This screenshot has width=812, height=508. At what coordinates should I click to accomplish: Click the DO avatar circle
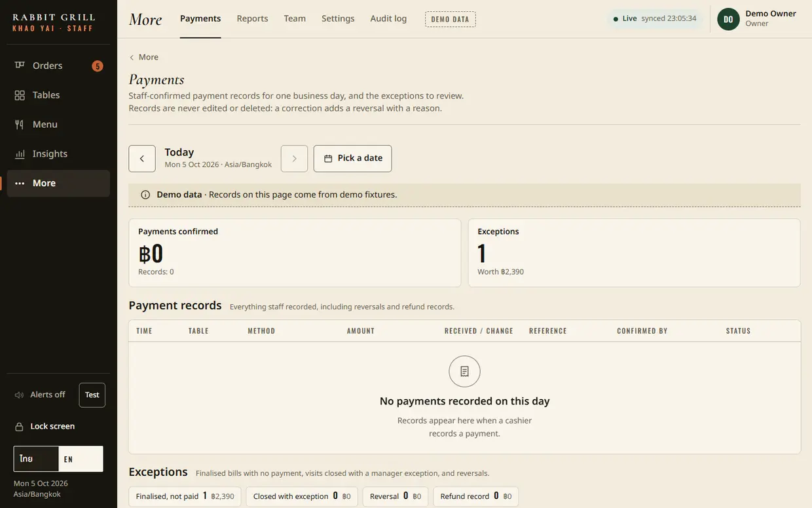[728, 19]
